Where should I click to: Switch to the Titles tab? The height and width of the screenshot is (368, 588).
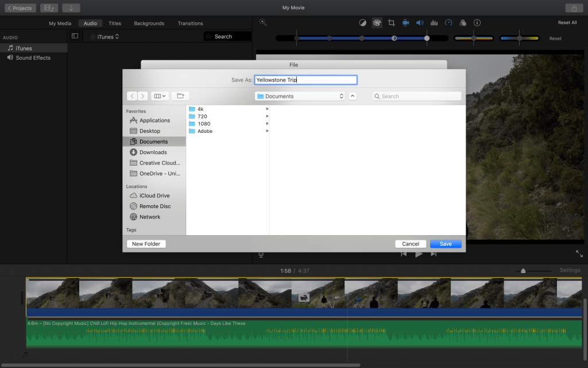tap(115, 24)
